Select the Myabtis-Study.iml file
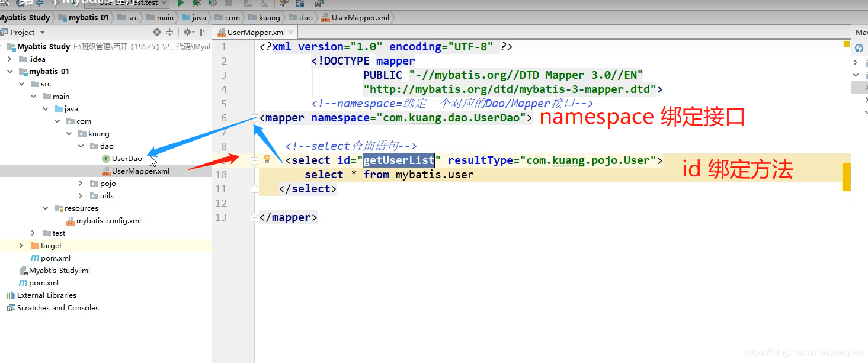The width and height of the screenshot is (868, 363). (x=59, y=270)
